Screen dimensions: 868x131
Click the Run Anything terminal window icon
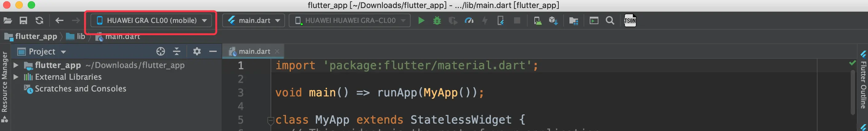(594, 21)
